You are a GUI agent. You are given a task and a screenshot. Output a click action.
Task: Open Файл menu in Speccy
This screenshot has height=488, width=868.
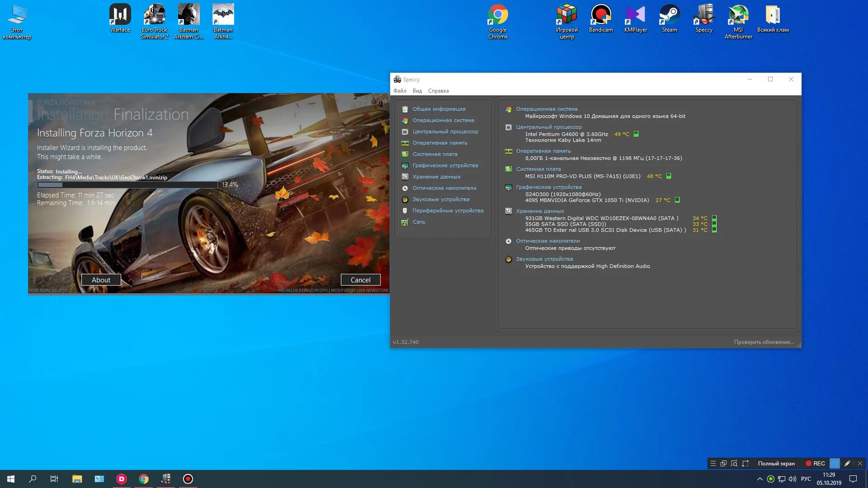400,90
